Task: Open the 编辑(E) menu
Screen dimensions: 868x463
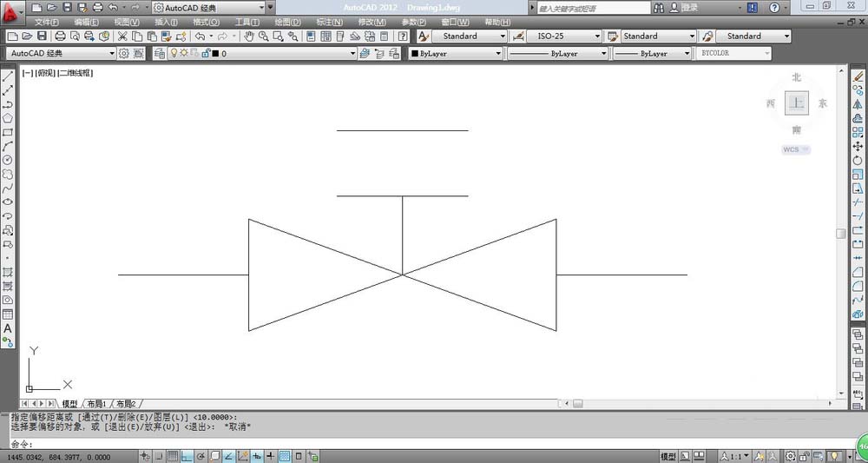Action: tap(86, 23)
